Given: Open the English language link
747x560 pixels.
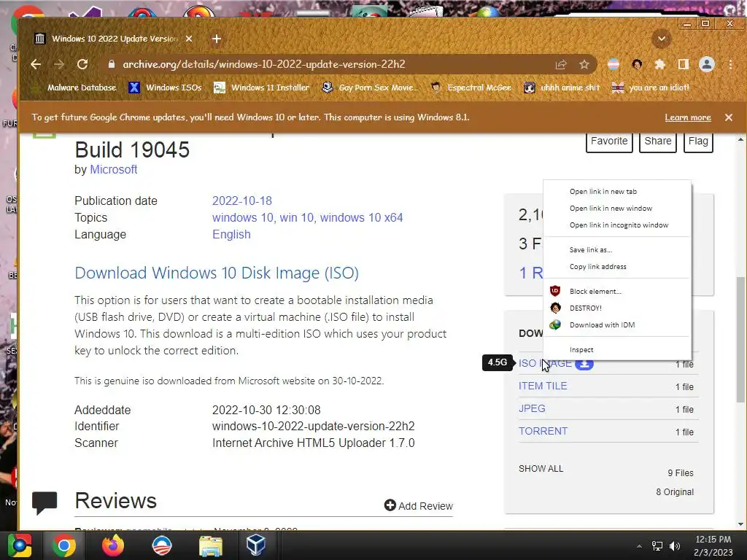Looking at the screenshot, I should click(231, 234).
